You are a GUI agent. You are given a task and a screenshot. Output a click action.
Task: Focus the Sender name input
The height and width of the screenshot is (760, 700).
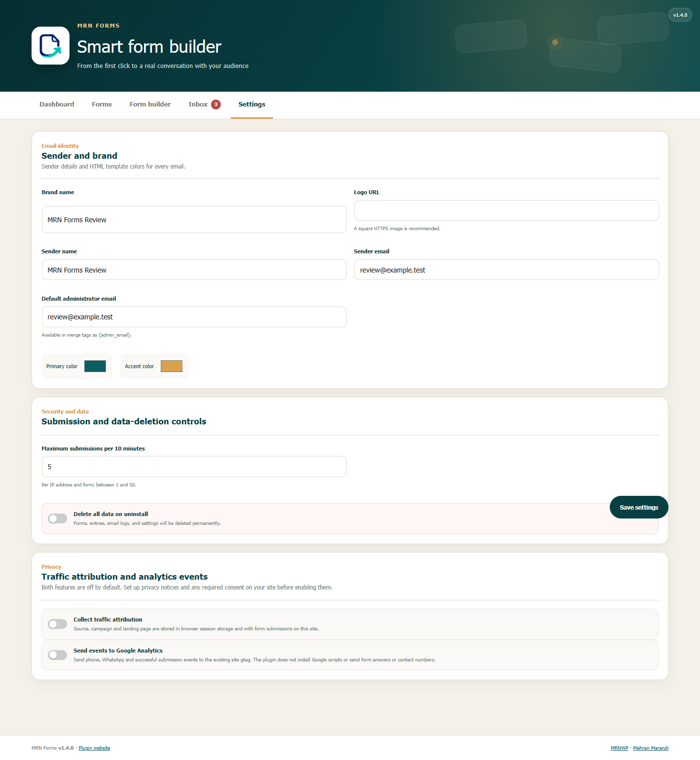click(x=194, y=270)
